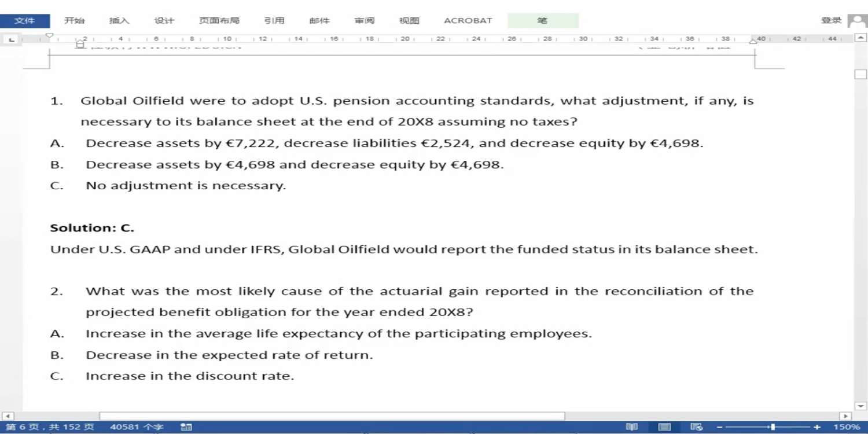Open the 插入 (Insert) ribbon tab
This screenshot has height=434, width=868.
[x=119, y=21]
